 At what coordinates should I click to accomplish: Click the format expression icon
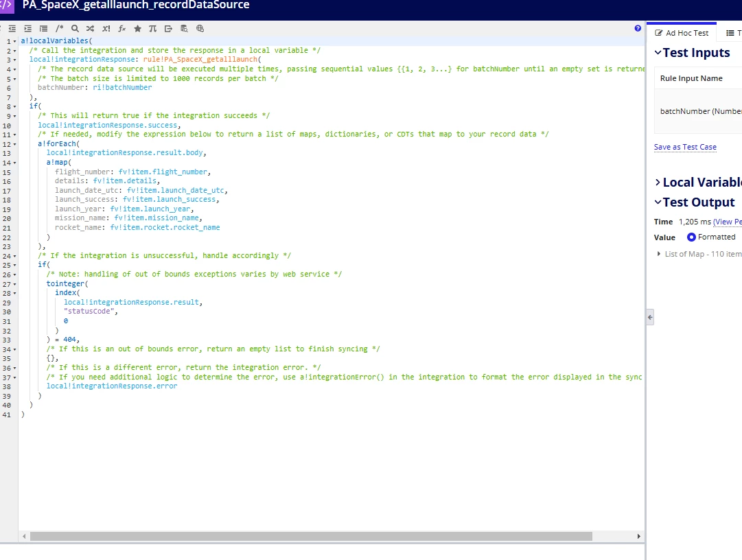pos(43,29)
